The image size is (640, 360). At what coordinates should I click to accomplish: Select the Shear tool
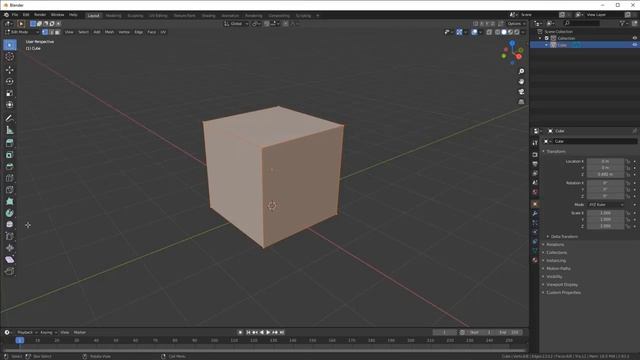point(10,260)
